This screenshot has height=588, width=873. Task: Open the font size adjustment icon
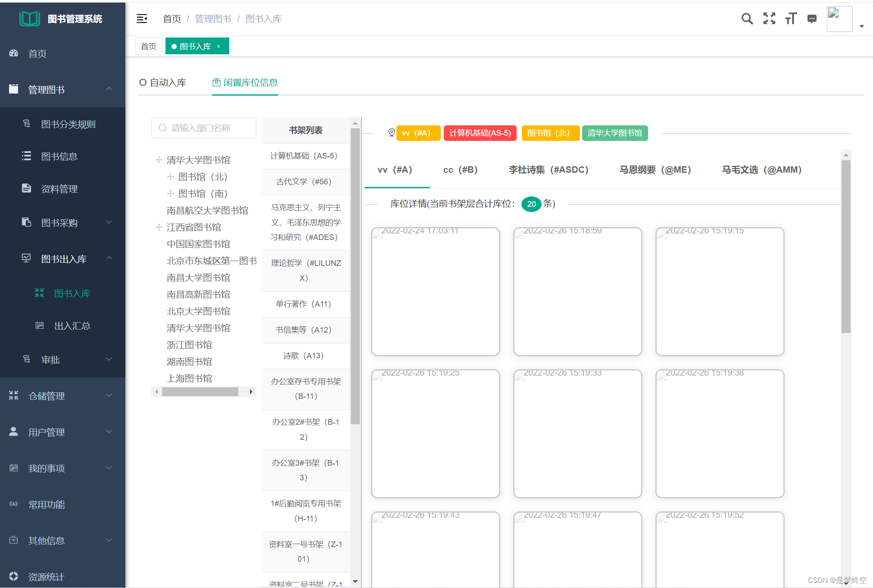791,19
